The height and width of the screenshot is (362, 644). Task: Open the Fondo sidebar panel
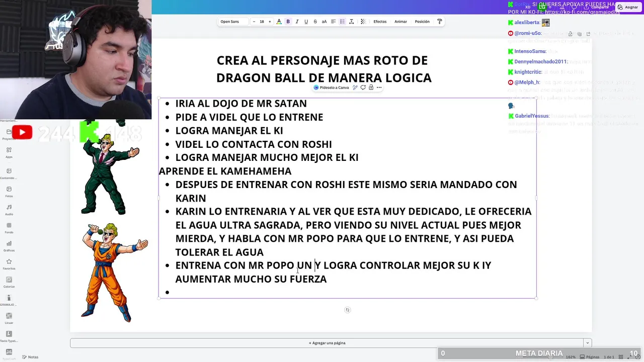[9, 228]
